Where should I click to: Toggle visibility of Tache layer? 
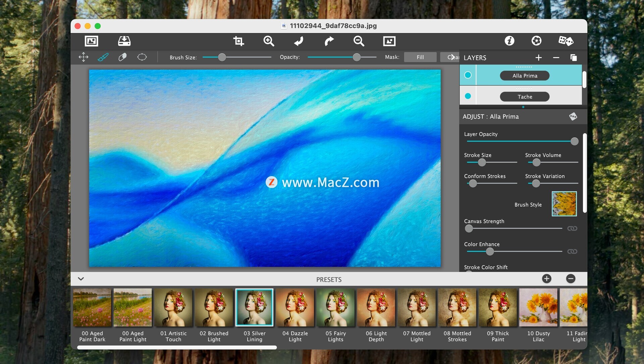coord(468,96)
